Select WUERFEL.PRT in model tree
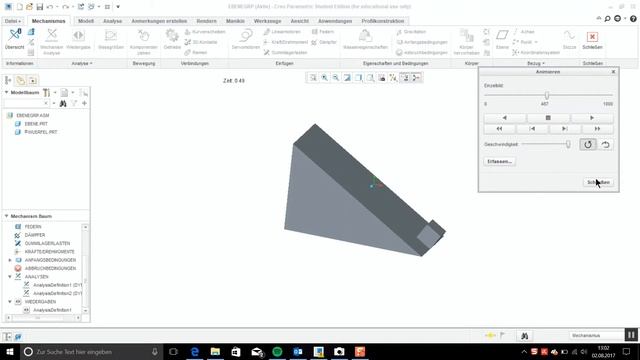Screen dimensions: 640x360 pos(41,132)
